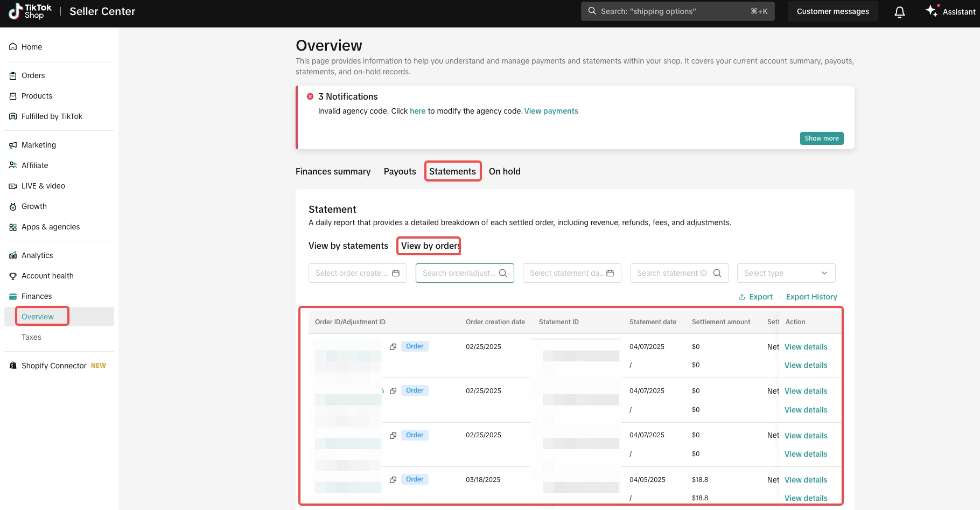Copy order ID in third row
The image size is (980, 510).
393,436
